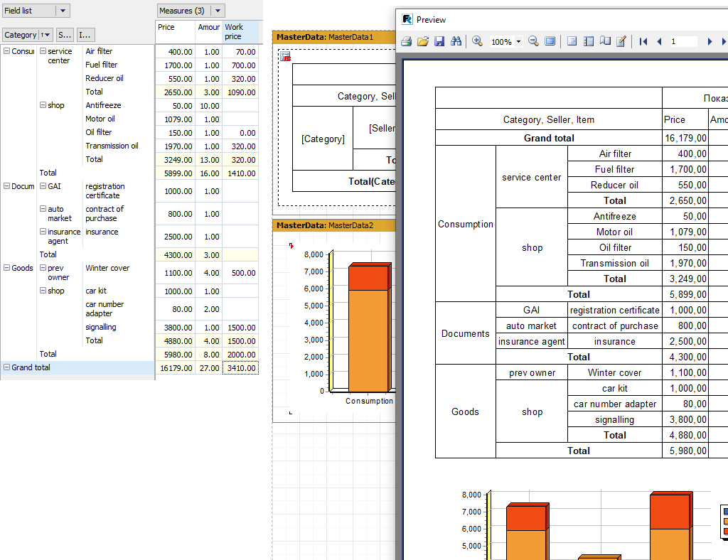Select the Air filter row label
728x560 pixels.
pos(99,51)
